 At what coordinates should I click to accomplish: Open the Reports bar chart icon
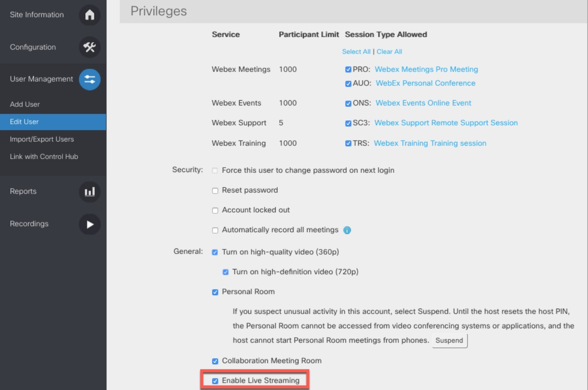pyautogui.click(x=89, y=192)
